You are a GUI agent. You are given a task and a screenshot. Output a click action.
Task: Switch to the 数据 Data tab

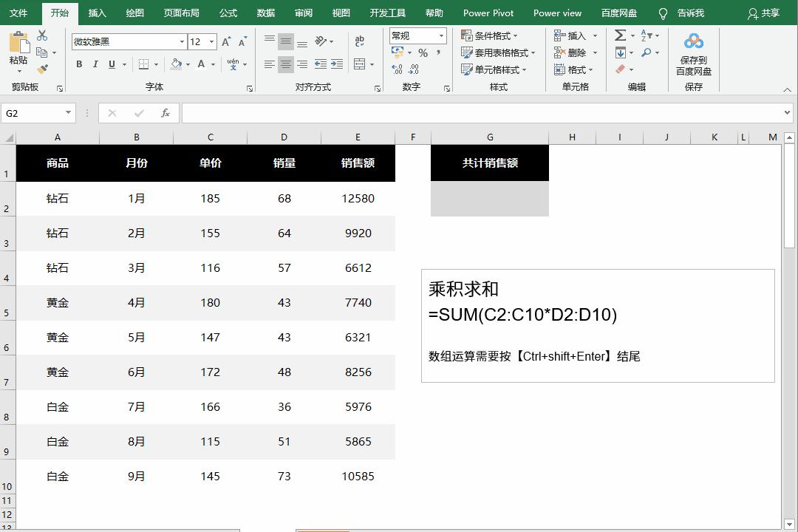pos(266,13)
